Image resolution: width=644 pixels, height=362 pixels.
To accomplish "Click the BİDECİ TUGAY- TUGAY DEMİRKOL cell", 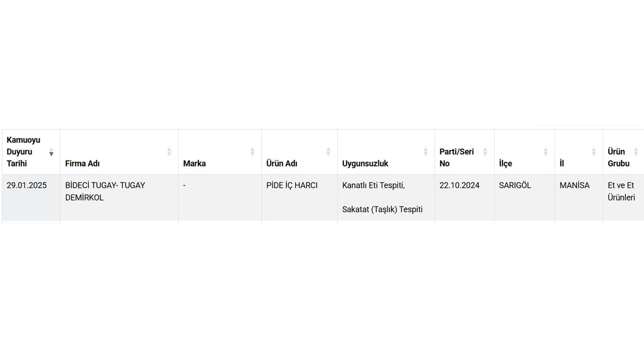I will pyautogui.click(x=105, y=192).
